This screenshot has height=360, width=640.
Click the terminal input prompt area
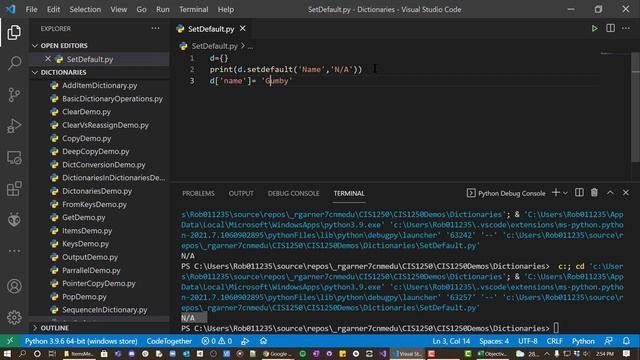556,328
